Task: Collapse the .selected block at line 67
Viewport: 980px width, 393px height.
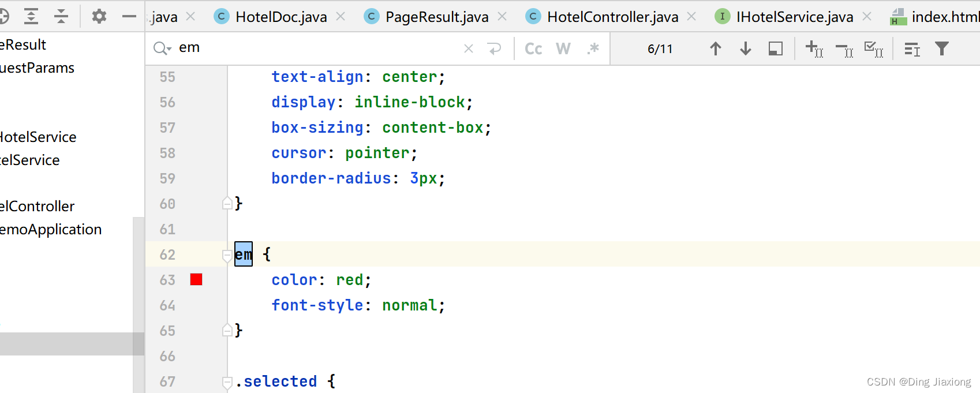Action: point(227,381)
